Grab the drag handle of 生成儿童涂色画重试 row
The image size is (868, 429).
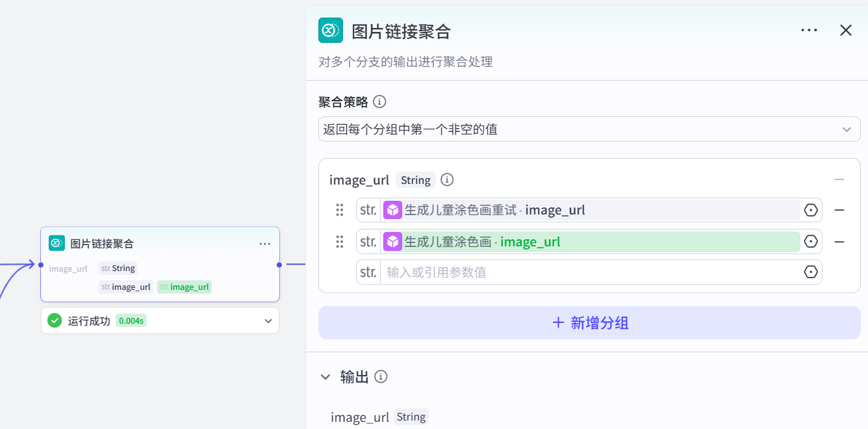coord(339,210)
